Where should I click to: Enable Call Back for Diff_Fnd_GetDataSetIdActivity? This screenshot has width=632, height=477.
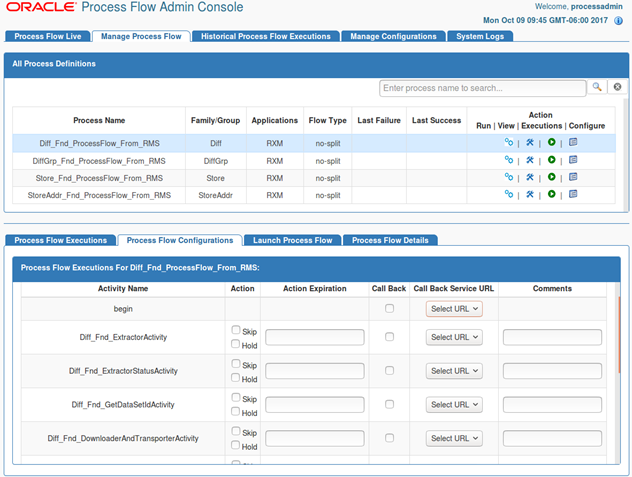point(389,404)
